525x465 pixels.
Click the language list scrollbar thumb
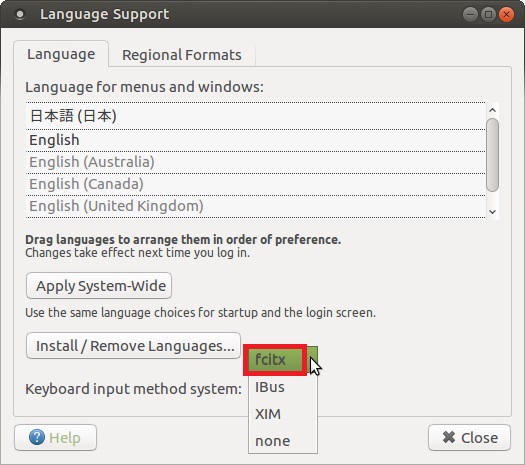click(x=493, y=155)
